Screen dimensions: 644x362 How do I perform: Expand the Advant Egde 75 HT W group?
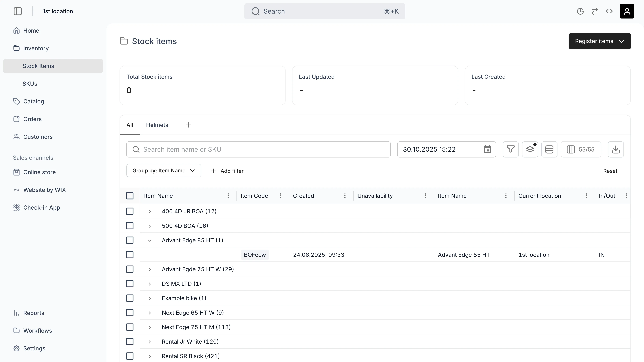tap(150, 270)
